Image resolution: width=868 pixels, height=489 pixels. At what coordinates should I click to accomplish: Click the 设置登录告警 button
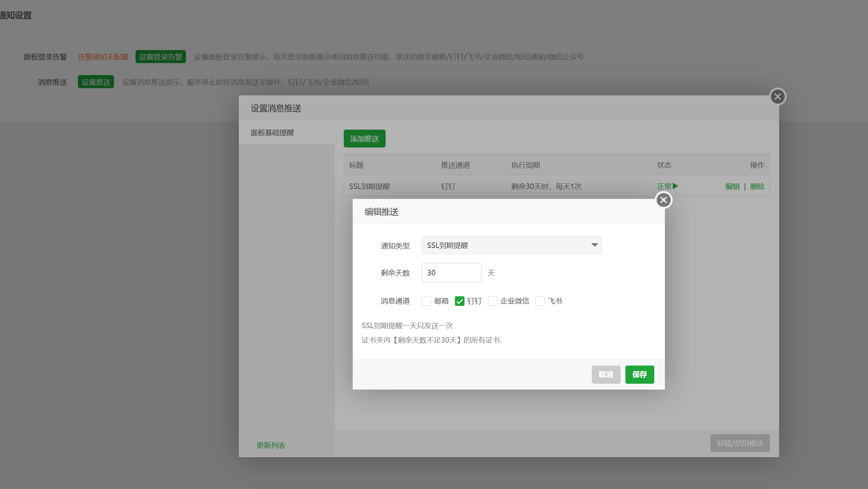pyautogui.click(x=160, y=56)
